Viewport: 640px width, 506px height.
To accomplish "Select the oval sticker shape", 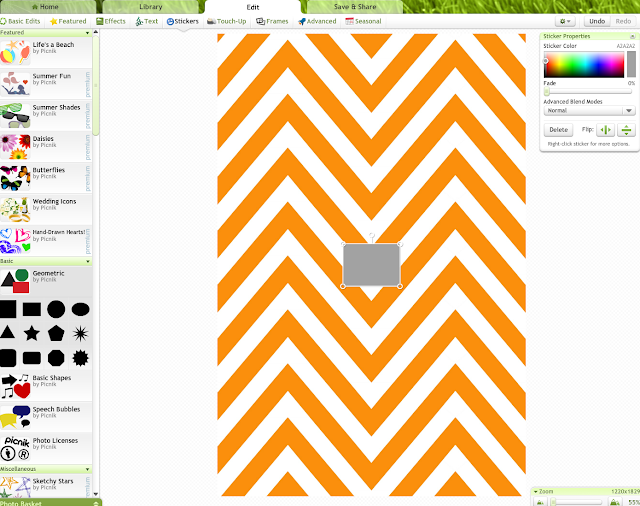I will pos(80,309).
